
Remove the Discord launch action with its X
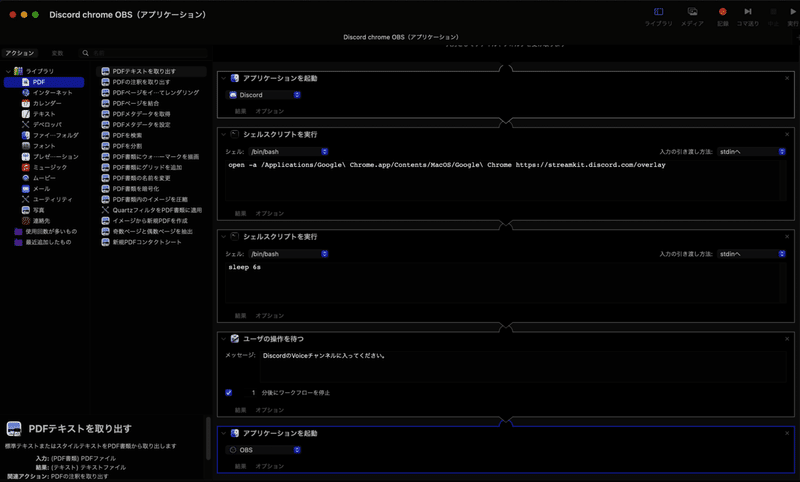coord(787,78)
